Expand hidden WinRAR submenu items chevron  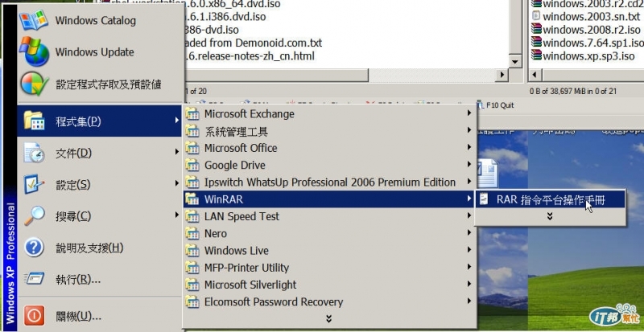pyautogui.click(x=550, y=216)
